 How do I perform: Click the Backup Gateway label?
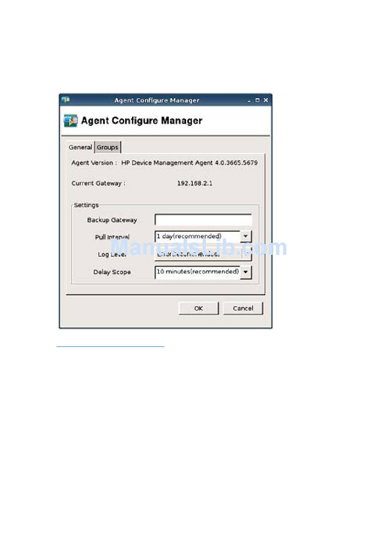tap(112, 220)
